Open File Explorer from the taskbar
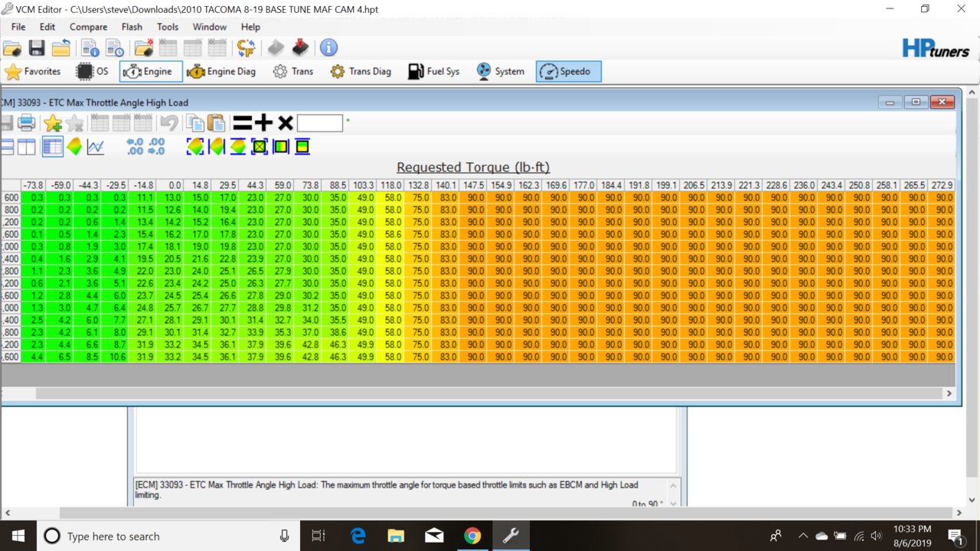The height and width of the screenshot is (551, 980). point(395,536)
